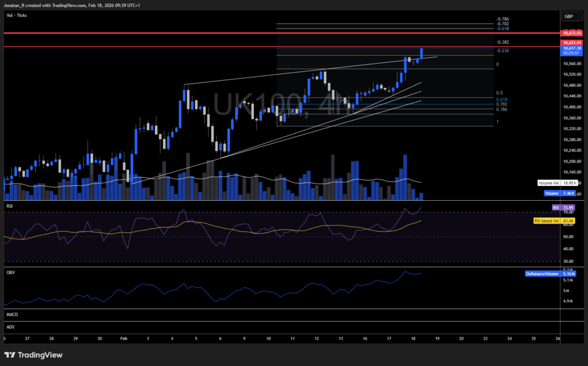Select the RSI indicator label

pos(9,205)
